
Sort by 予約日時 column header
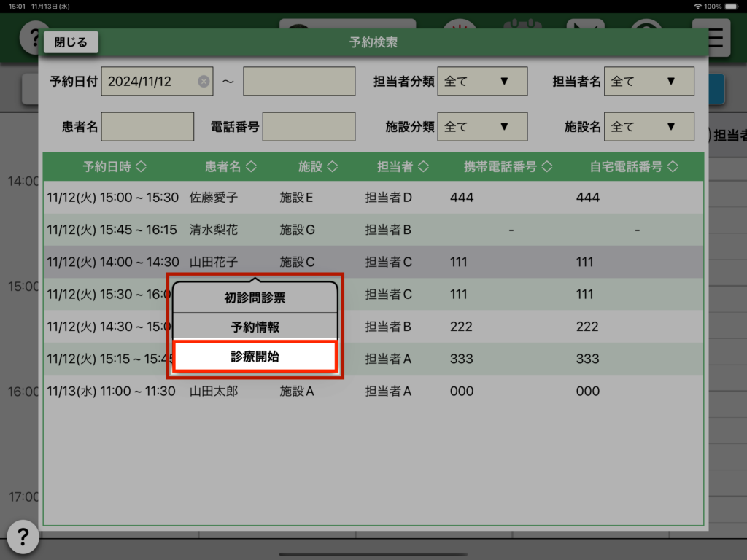115,167
